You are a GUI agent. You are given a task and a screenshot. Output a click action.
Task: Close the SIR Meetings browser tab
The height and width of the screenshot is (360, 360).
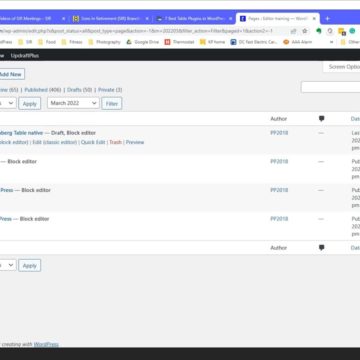click(64, 19)
